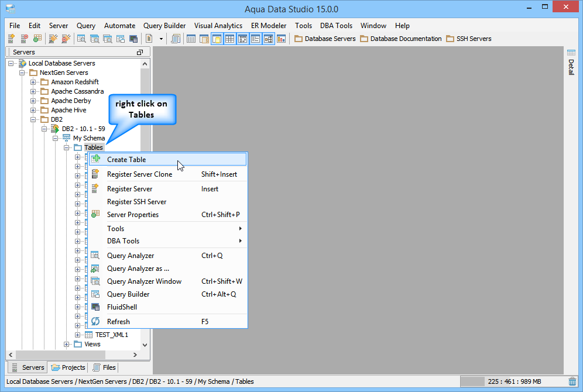
Task: Expand the Views folder node
Action: point(67,344)
